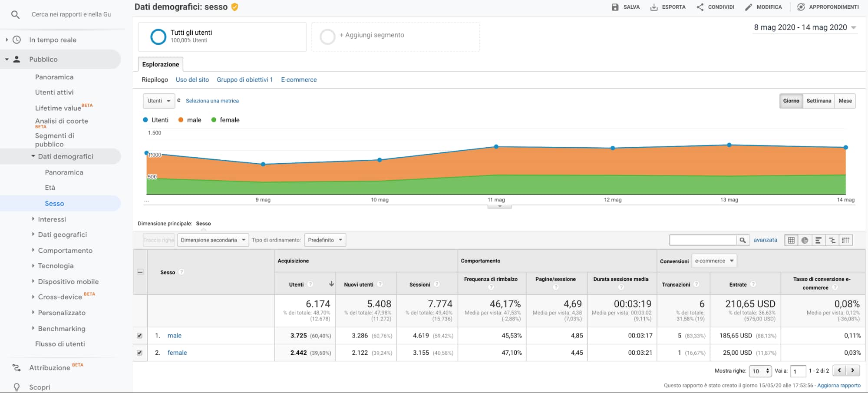This screenshot has height=393, width=868.
Task: Click the Esporta download icon
Action: (653, 7)
